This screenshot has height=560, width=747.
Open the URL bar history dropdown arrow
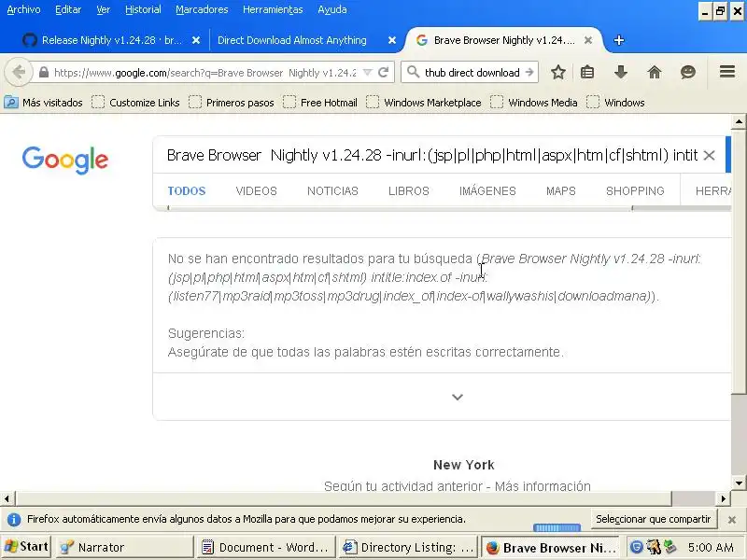coord(367,73)
